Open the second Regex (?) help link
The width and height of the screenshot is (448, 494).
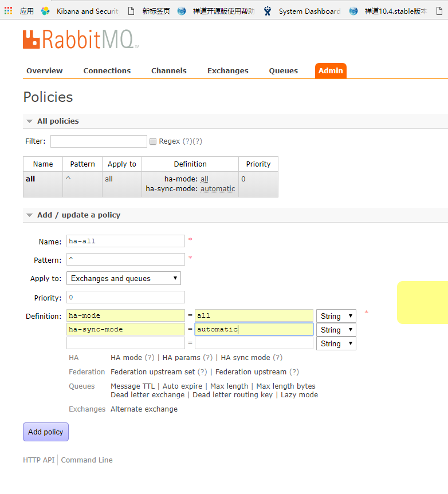point(197,141)
